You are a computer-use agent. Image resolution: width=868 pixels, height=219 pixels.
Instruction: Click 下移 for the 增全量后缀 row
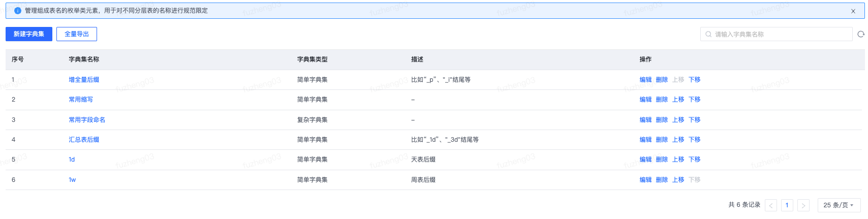pyautogui.click(x=694, y=80)
